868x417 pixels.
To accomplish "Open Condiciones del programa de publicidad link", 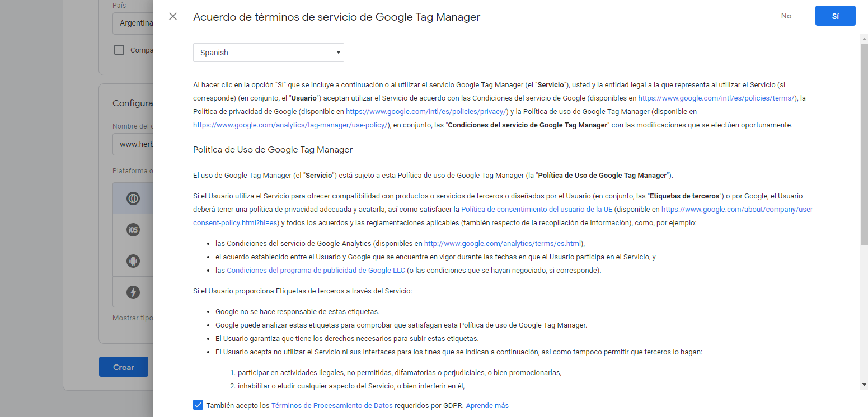I will (316, 271).
